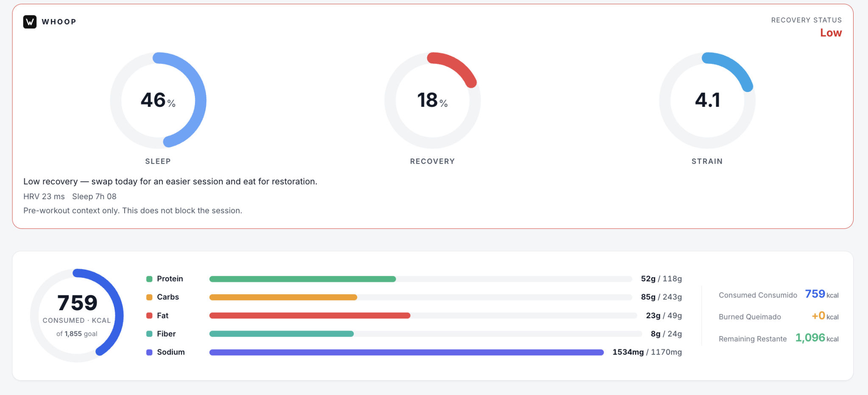Viewport: 868px width, 395px height.
Task: Click the Burned Queimado label
Action: (x=750, y=317)
